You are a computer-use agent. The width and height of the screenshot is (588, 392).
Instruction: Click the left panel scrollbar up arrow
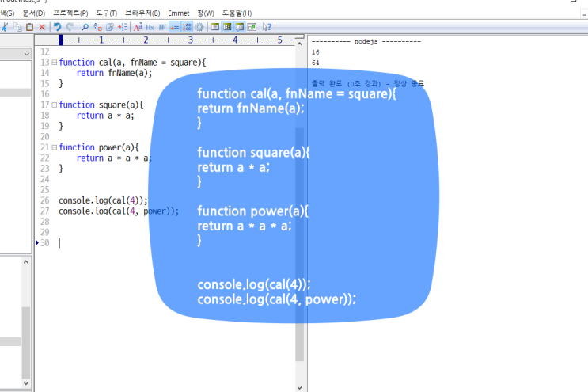26,262
